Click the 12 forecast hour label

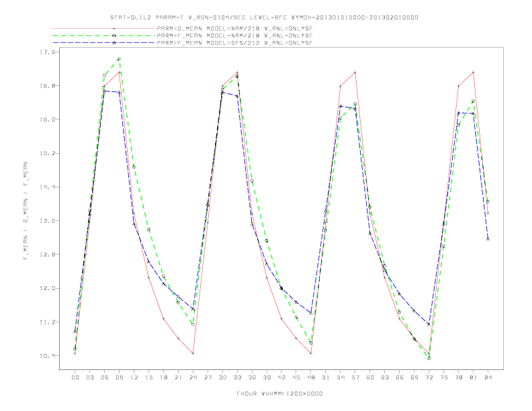click(x=134, y=377)
